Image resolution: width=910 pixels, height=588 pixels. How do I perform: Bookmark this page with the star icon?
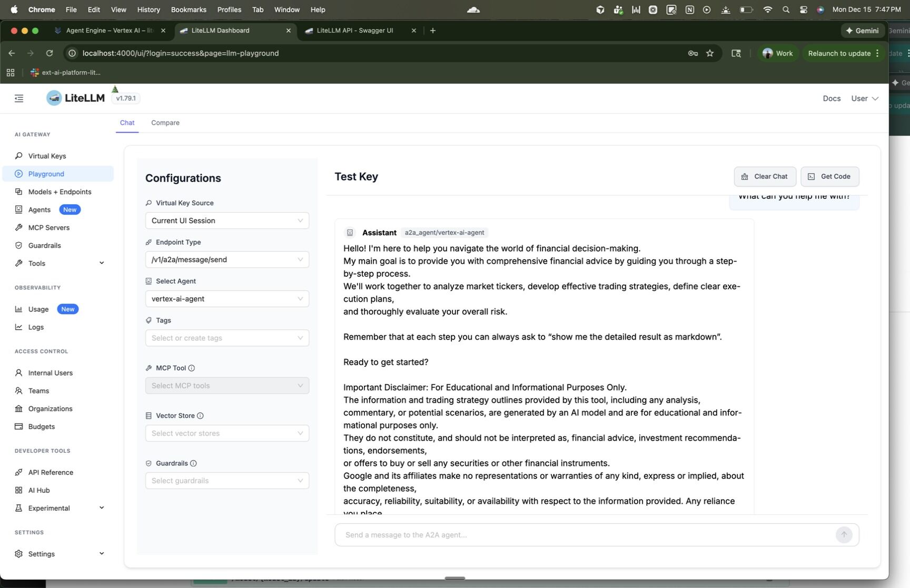click(x=710, y=53)
